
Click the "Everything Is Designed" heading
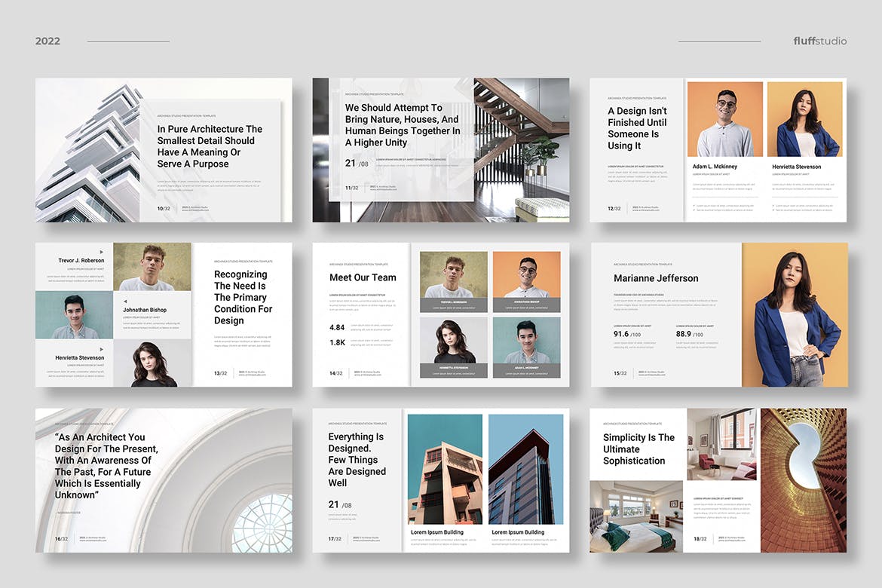point(357,460)
